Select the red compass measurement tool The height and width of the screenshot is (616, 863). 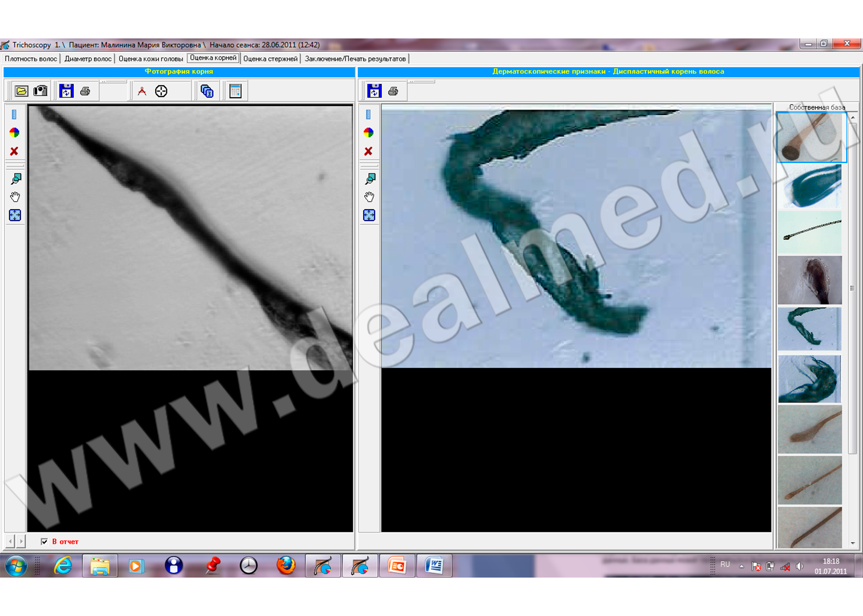click(142, 91)
